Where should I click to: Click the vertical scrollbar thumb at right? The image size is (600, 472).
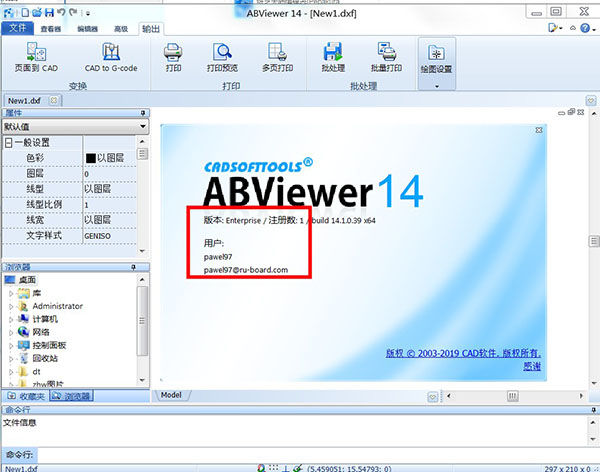594,242
